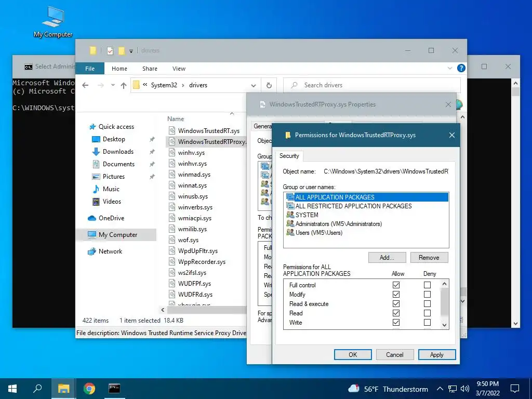Image resolution: width=532 pixels, height=399 pixels.
Task: Open Customize Quick Access Toolbar dropdown
Action: (x=131, y=51)
